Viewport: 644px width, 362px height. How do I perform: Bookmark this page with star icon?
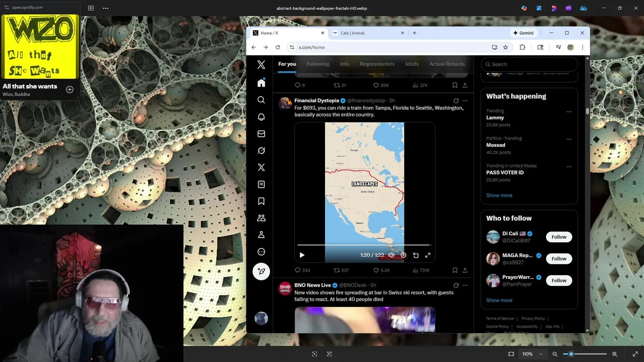(x=506, y=47)
